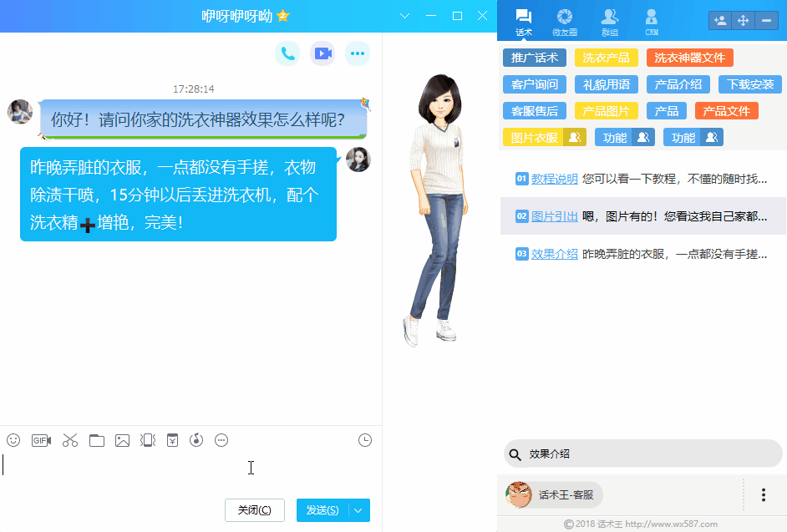Click the 发送(S) button
The height and width of the screenshot is (532, 787).
(322, 510)
